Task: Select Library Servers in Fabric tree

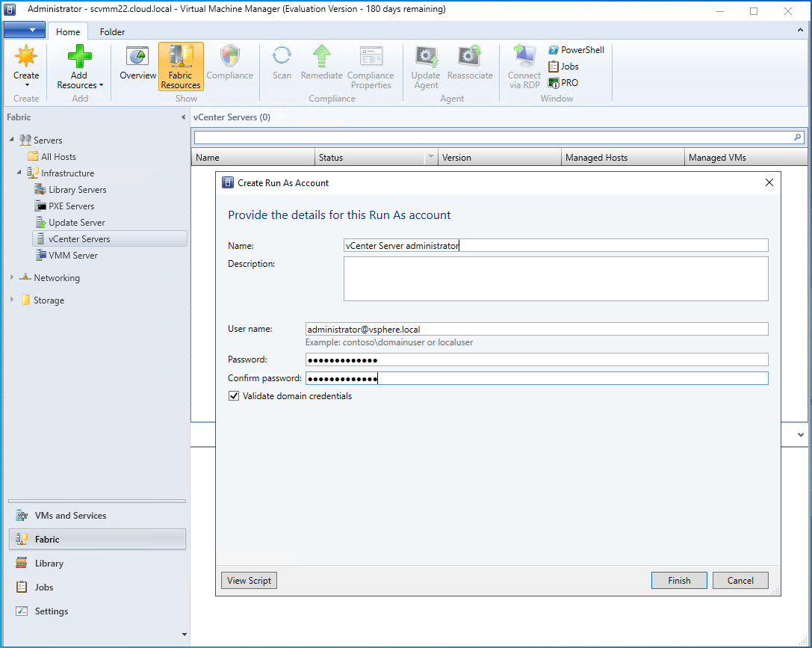Action: [71, 190]
